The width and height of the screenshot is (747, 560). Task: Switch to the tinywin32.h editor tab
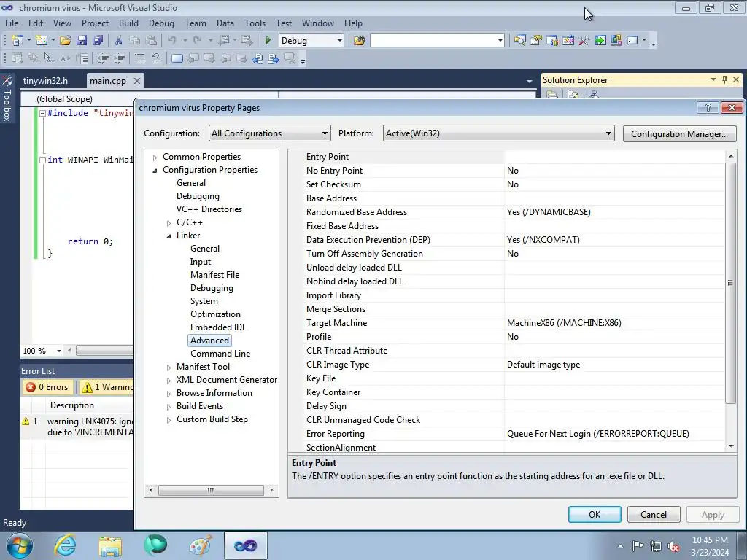tap(45, 80)
